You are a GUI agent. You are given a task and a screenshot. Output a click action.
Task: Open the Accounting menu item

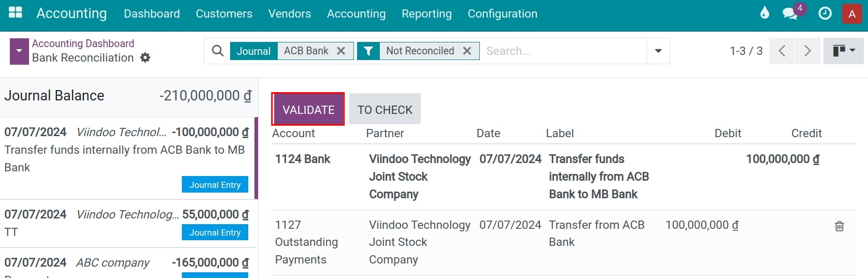click(356, 13)
